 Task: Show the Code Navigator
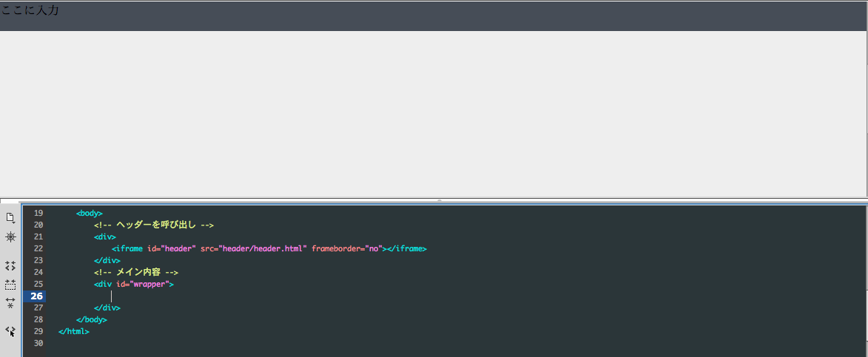[10, 237]
